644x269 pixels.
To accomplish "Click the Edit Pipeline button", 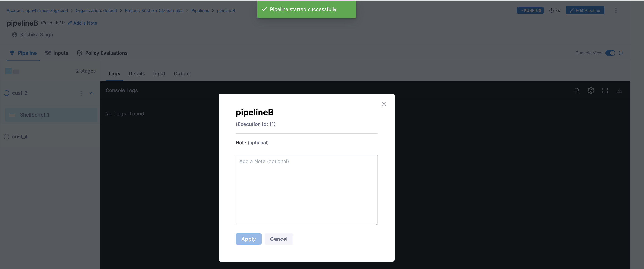I will 585,10.
